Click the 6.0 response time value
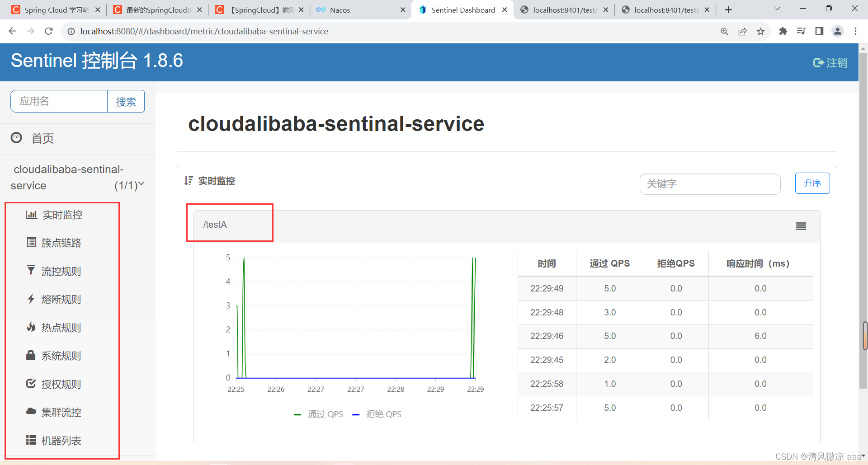This screenshot has width=868, height=465. [760, 336]
